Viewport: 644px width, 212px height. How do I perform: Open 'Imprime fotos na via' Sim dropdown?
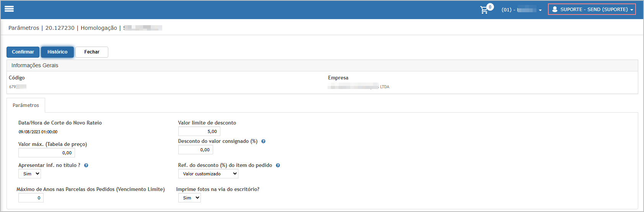[189, 198]
